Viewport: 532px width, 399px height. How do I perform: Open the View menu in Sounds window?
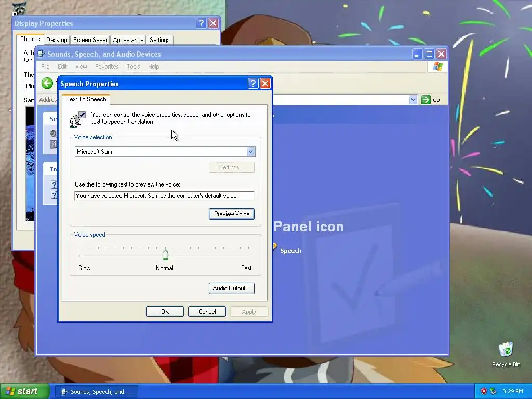click(x=81, y=66)
